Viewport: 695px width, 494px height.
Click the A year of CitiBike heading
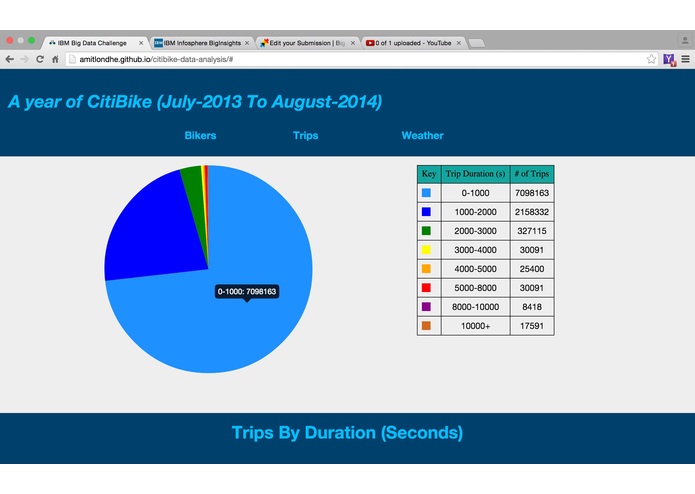coord(195,102)
